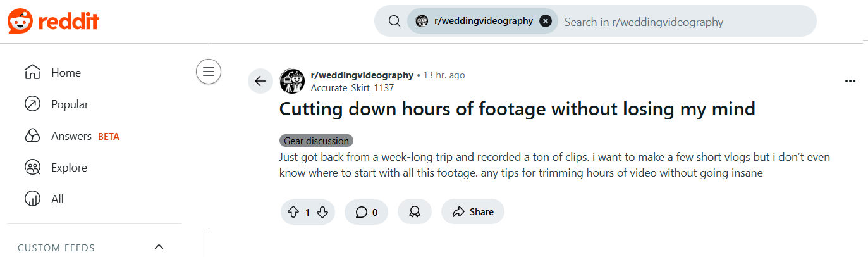This screenshot has width=868, height=257.
Task: Open Popular in the sidebar
Action: click(70, 104)
